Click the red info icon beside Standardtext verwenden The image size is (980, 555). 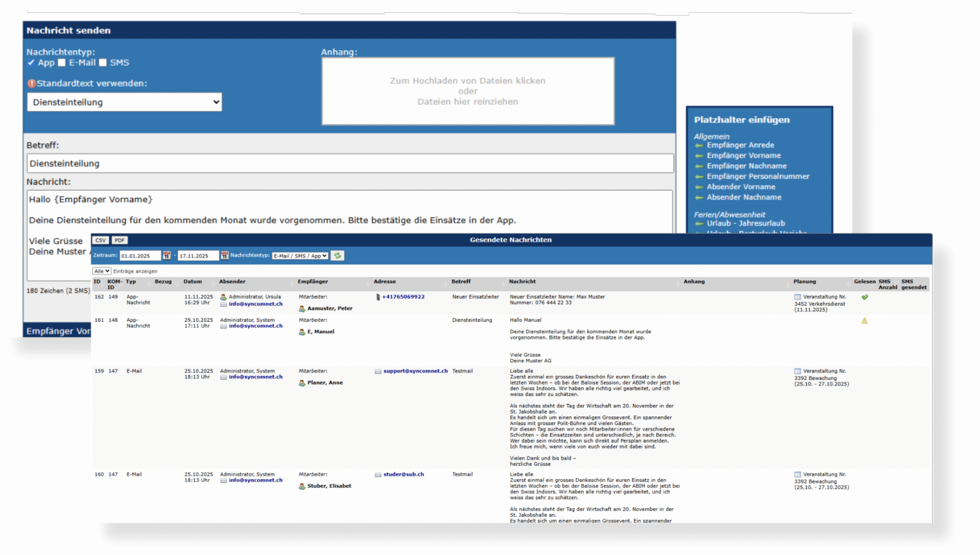31,83
